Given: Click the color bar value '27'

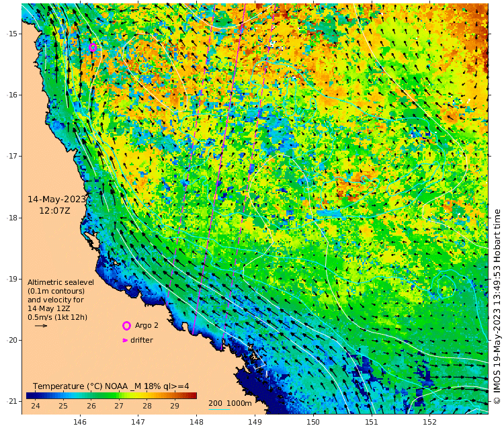Looking at the screenshot, I should [119, 406].
